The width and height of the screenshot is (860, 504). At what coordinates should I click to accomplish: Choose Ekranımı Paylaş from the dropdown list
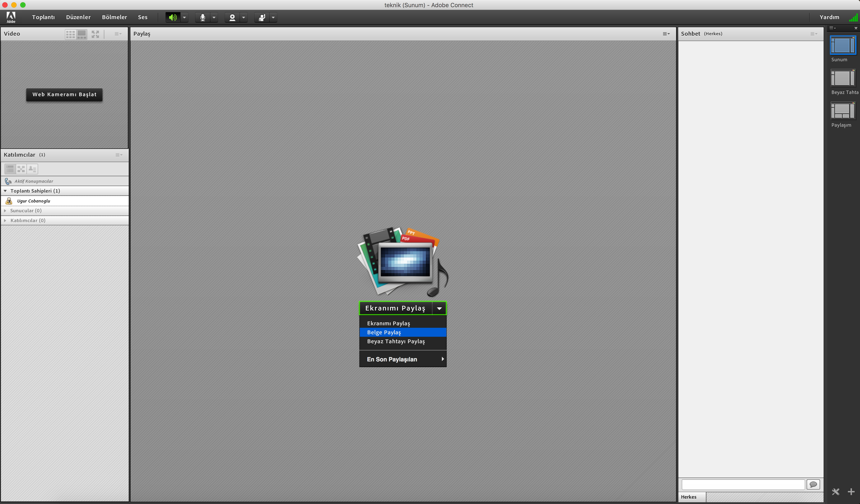pyautogui.click(x=403, y=323)
